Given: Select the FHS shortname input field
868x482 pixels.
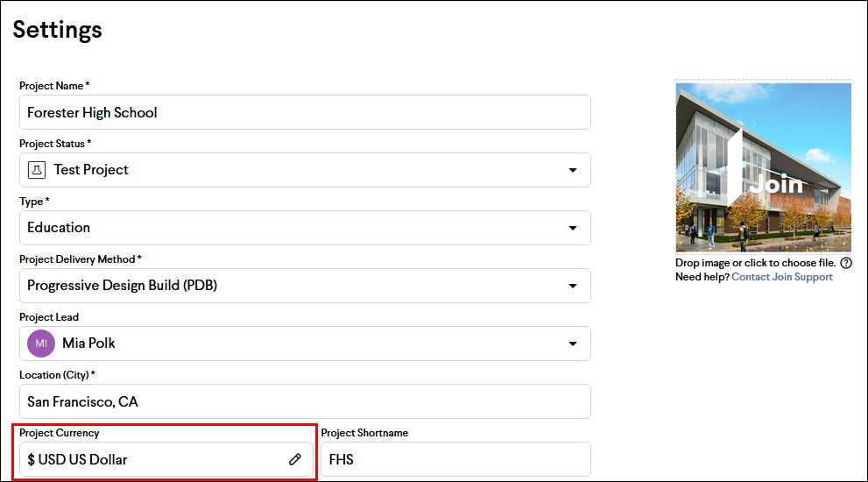Looking at the screenshot, I should tap(455, 459).
